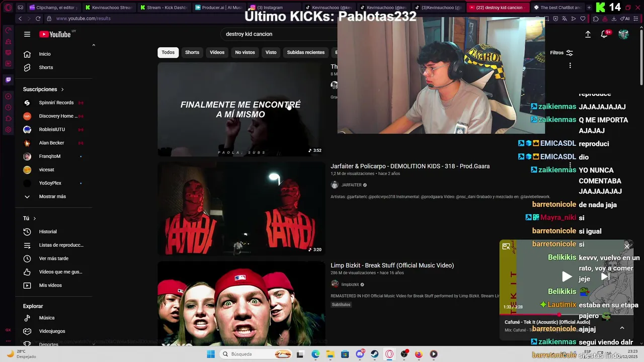Screen dimensions: 644x362
Task: Select the Shorts filter chip
Action: [x=192, y=52]
